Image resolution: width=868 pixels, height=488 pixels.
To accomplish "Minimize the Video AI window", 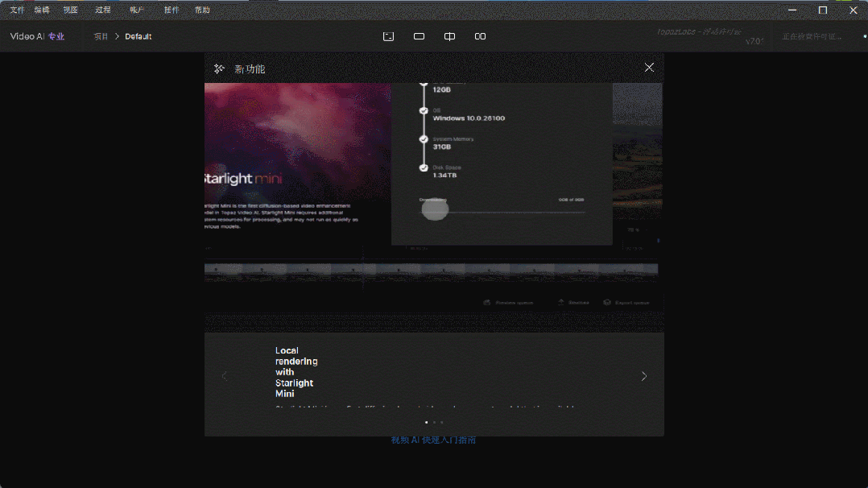I will pos(792,10).
